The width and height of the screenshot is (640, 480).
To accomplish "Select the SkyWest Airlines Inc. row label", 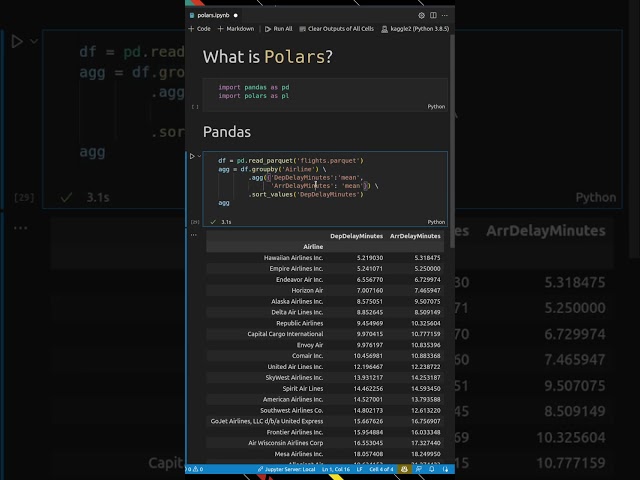I will click(294, 378).
